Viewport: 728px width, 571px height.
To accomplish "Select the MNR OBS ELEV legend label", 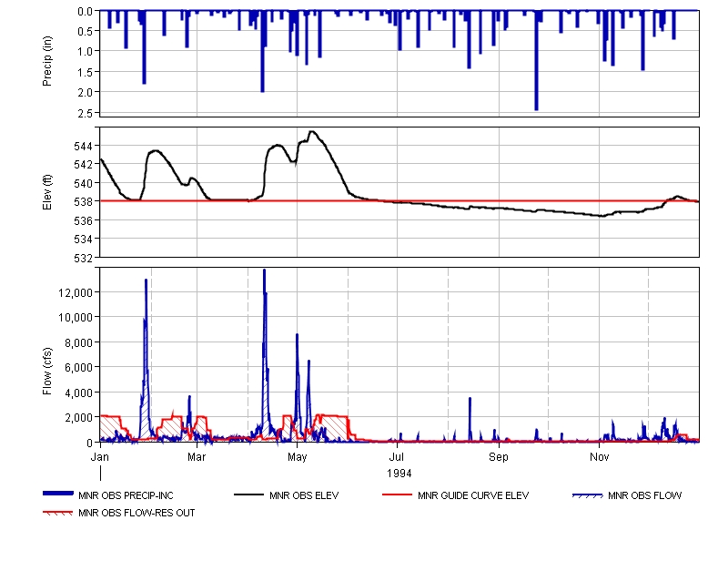I will click(304, 496).
